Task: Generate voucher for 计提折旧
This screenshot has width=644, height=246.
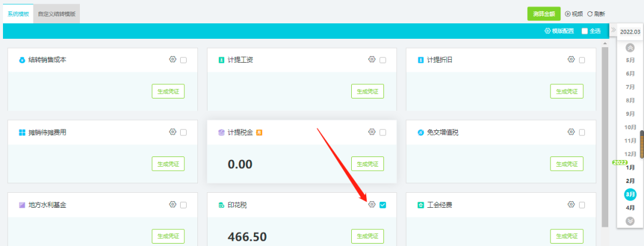Action: pos(567,91)
